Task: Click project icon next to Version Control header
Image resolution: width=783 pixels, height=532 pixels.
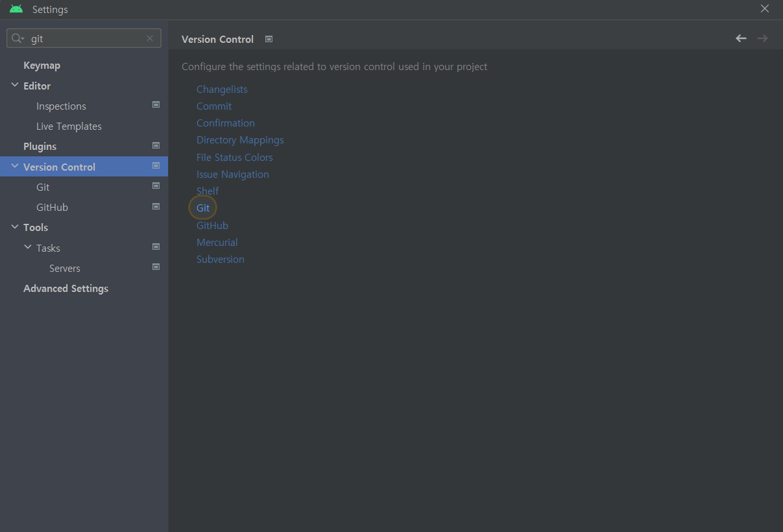Action: [269, 39]
